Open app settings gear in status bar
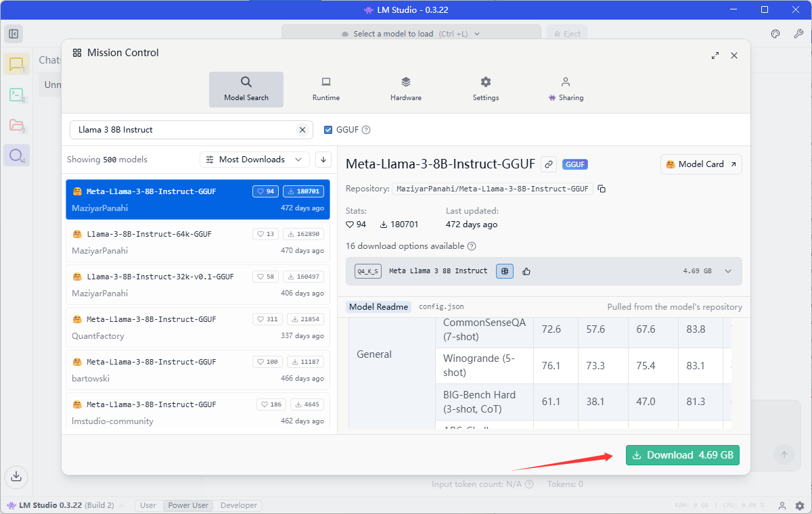The height and width of the screenshot is (514, 812). (x=800, y=506)
